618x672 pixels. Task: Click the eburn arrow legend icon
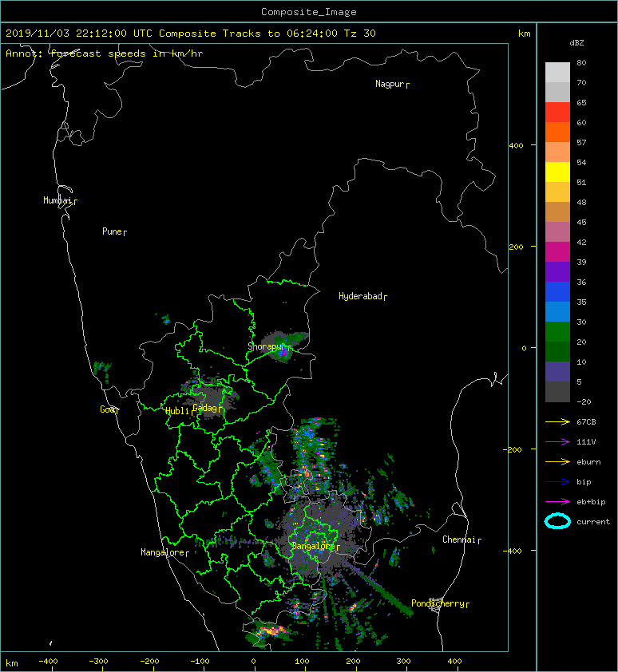pos(557,461)
